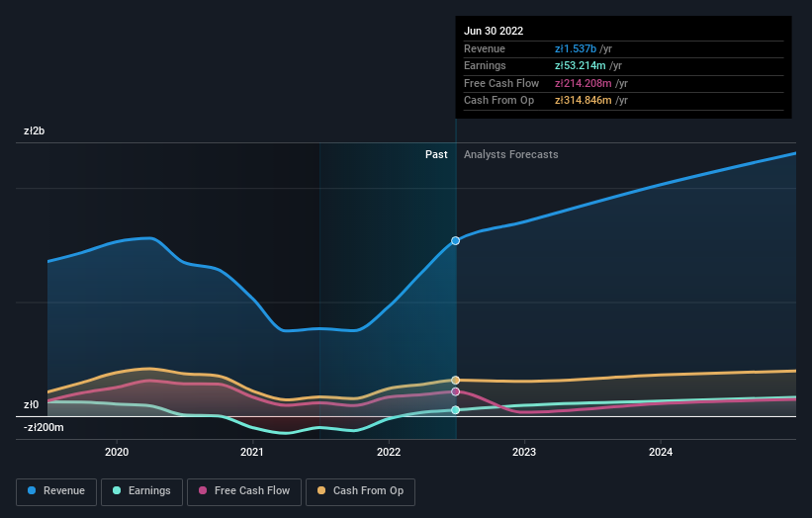Click the zł0 y-axis label
Viewport: 812px width, 518px height.
click(31, 404)
